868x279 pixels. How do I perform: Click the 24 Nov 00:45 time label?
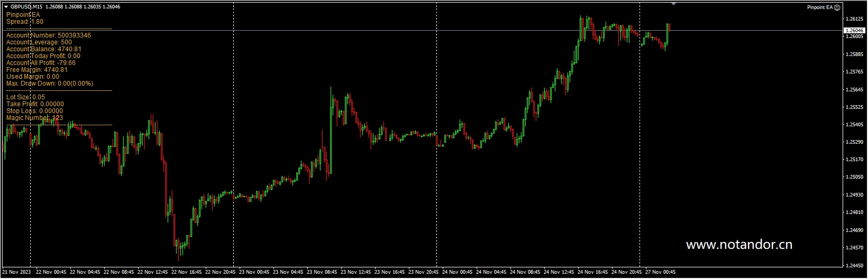click(x=457, y=272)
